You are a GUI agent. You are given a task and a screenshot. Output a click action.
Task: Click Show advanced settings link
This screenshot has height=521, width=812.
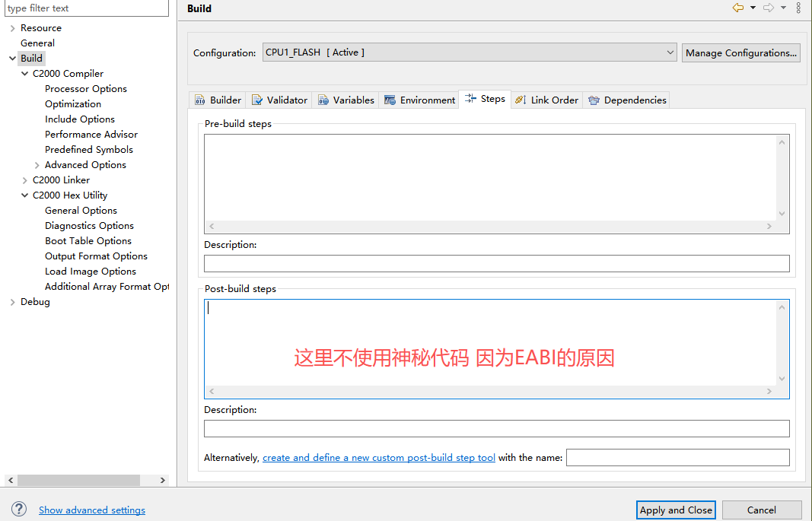(91, 510)
